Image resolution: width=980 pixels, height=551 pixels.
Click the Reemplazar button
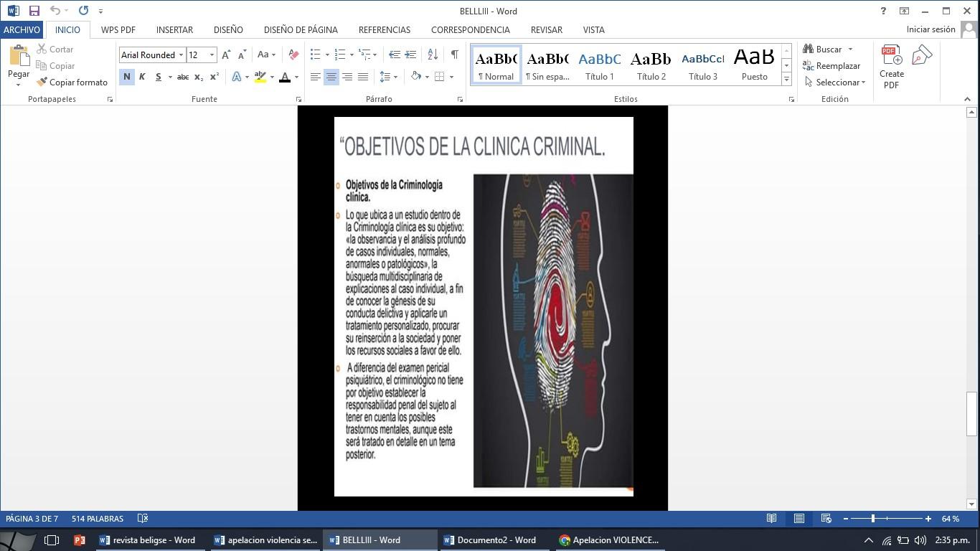click(831, 66)
